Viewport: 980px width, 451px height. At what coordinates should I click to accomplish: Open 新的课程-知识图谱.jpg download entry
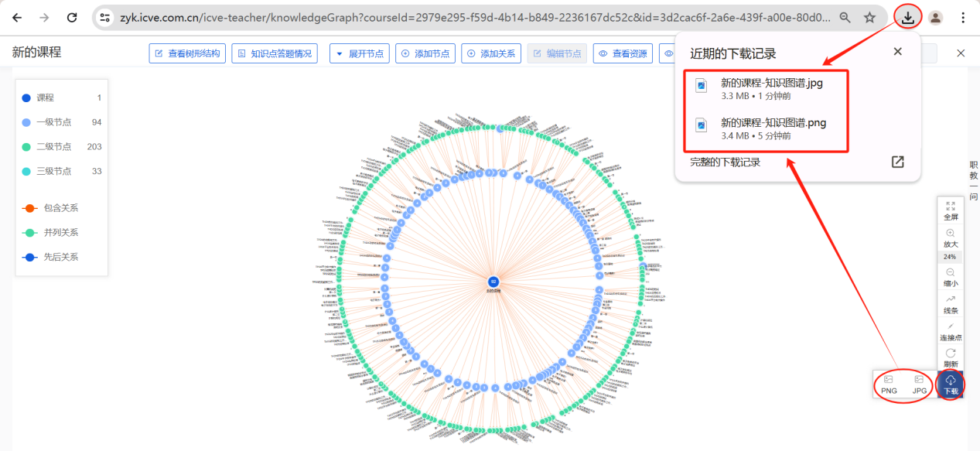[771, 90]
